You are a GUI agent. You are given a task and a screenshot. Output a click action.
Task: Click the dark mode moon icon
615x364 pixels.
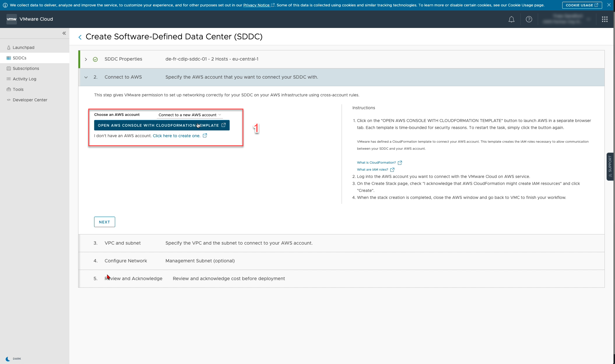[x=8, y=359]
